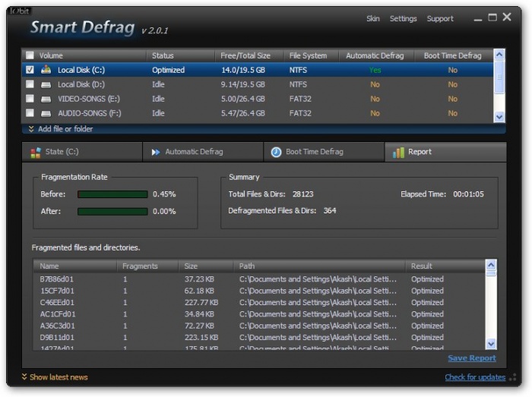Click the 14.0/19.5 GB size cell
Viewport: 532px width, 397px height.
click(243, 70)
